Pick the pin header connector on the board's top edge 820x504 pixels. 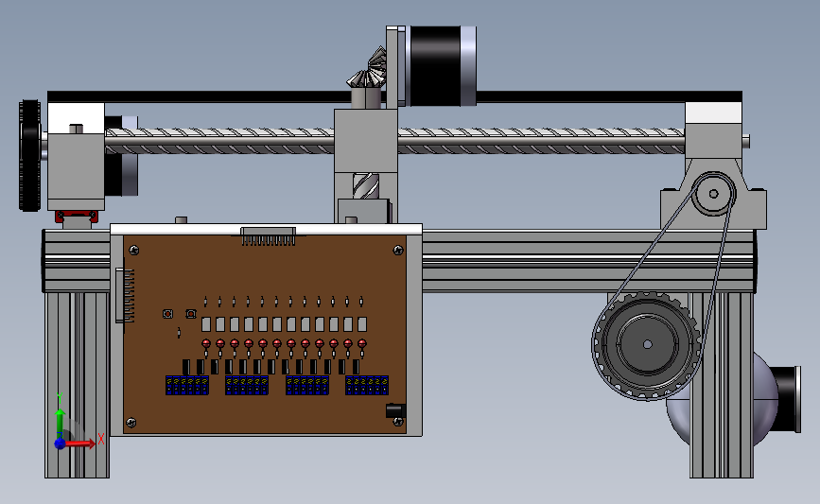click(268, 235)
